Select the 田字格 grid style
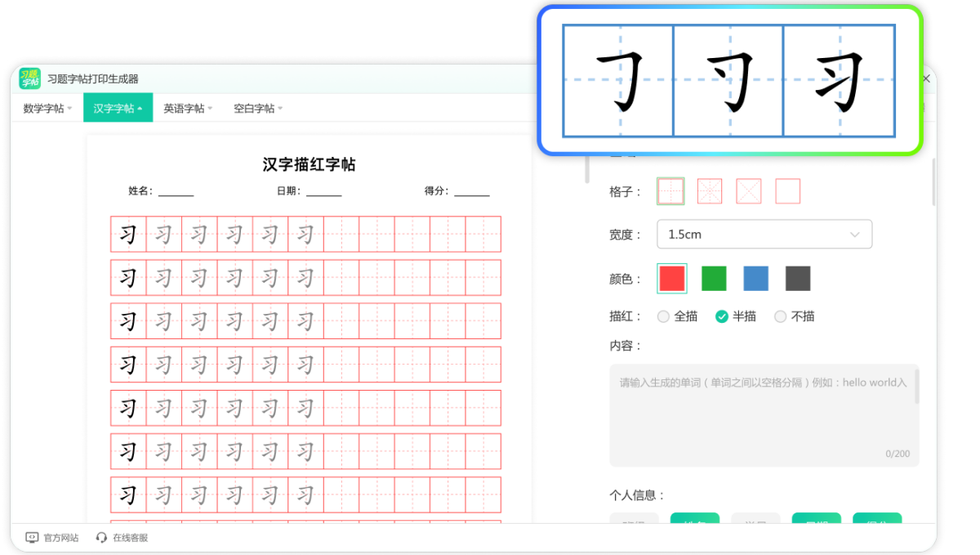Screen dimensions: 980x555 (x=670, y=190)
